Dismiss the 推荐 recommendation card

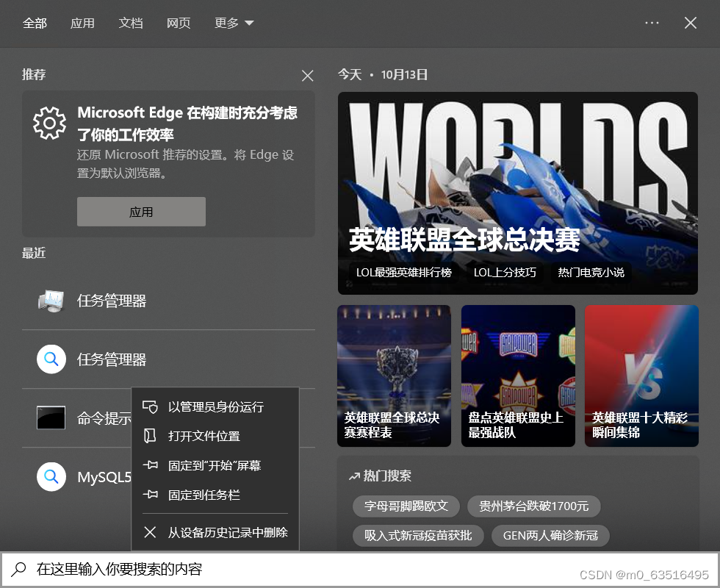308,76
